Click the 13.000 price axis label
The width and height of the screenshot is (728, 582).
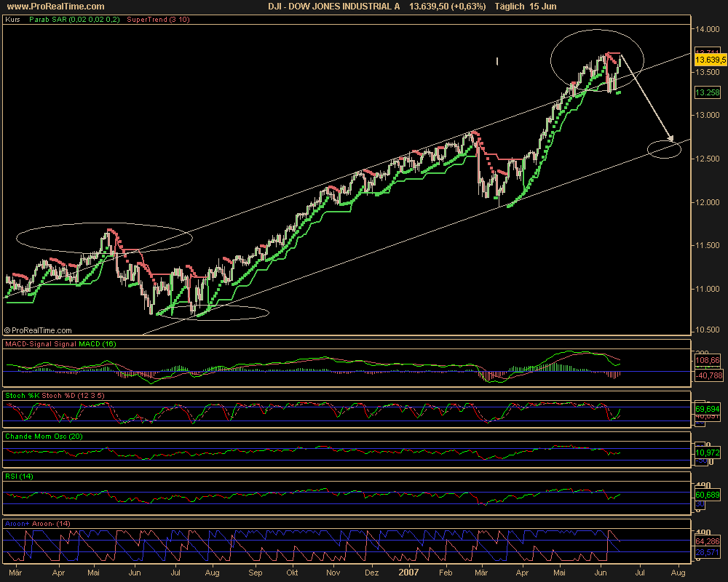point(707,115)
